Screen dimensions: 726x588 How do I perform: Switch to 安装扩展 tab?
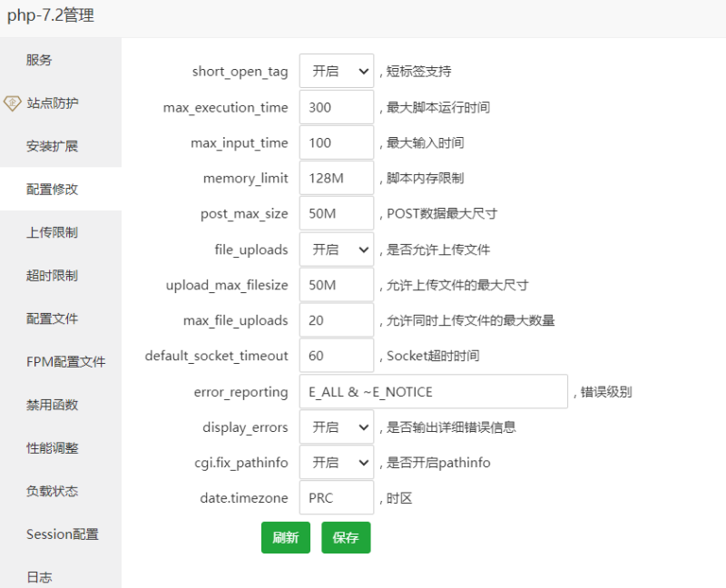coord(61,146)
